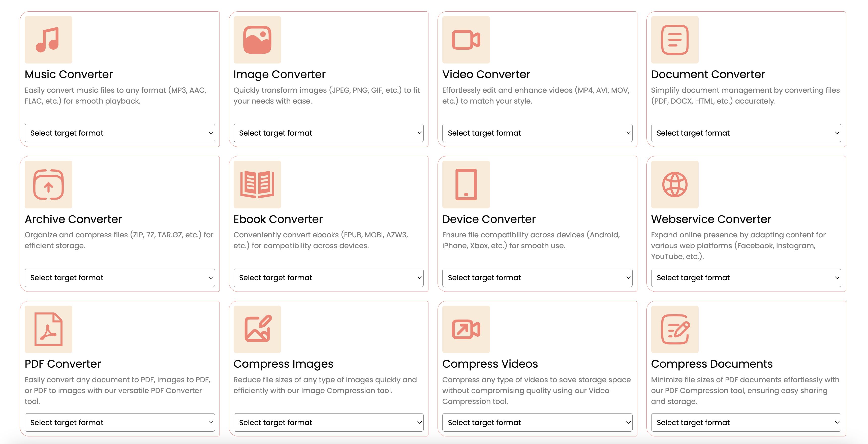Click the Compress Images edit-picture icon
The width and height of the screenshot is (868, 444).
[x=257, y=329]
